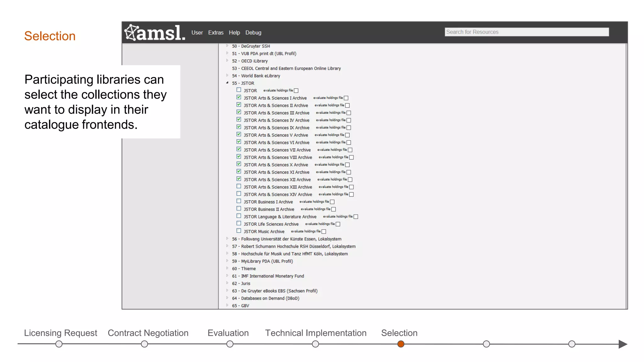
Task: Uncheck JSTOR Arts & Sciences VI Archive
Action: (x=239, y=142)
